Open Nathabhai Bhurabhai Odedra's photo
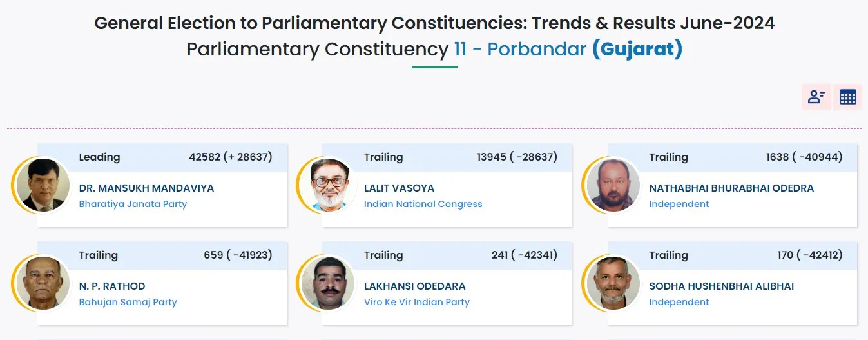This screenshot has height=340, width=868. click(x=613, y=185)
